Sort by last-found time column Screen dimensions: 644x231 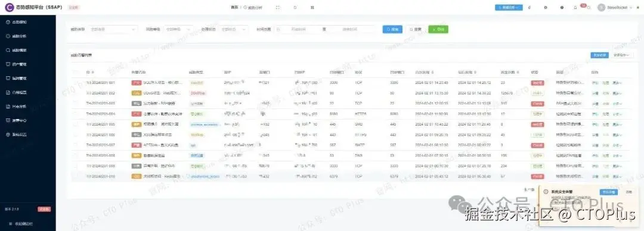(475, 72)
